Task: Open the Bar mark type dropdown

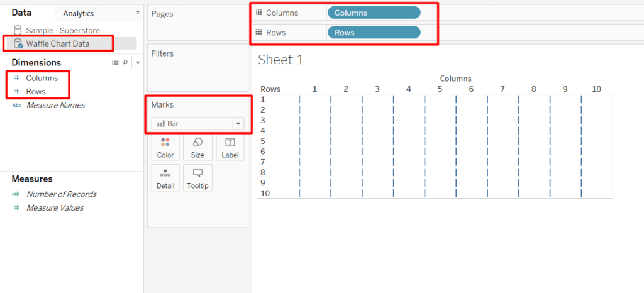Action: [197, 124]
